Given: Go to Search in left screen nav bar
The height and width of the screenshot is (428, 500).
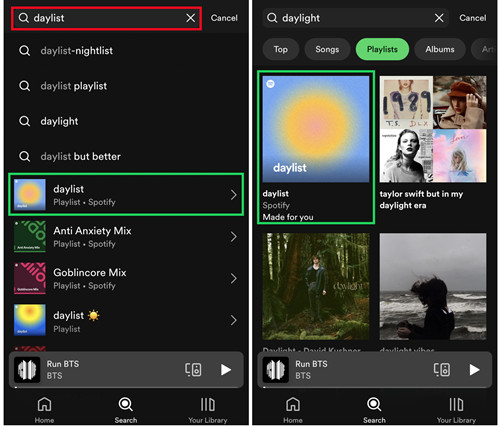Looking at the screenshot, I should click(126, 410).
